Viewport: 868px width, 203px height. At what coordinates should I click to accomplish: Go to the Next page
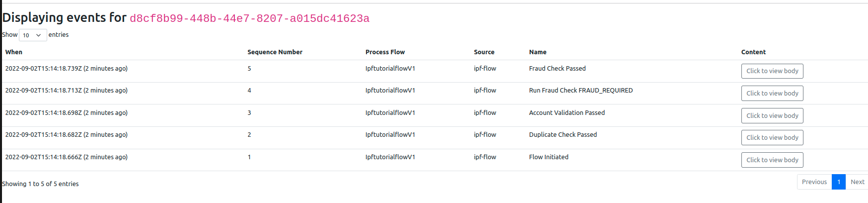point(857,182)
